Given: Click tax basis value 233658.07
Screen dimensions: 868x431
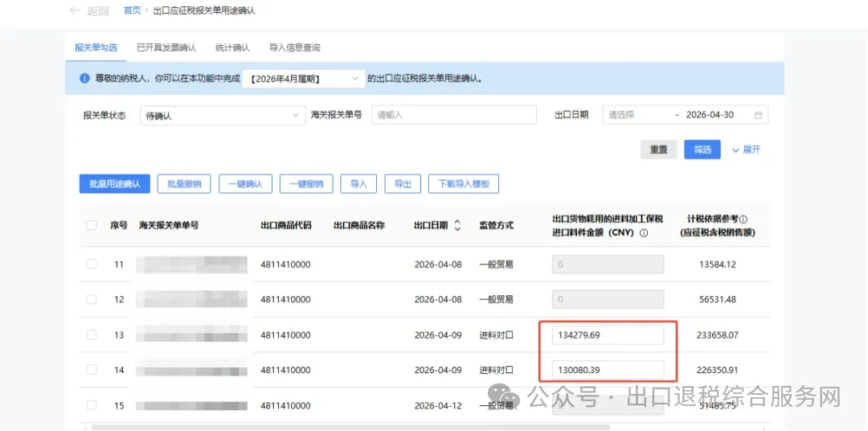Looking at the screenshot, I should point(718,335).
